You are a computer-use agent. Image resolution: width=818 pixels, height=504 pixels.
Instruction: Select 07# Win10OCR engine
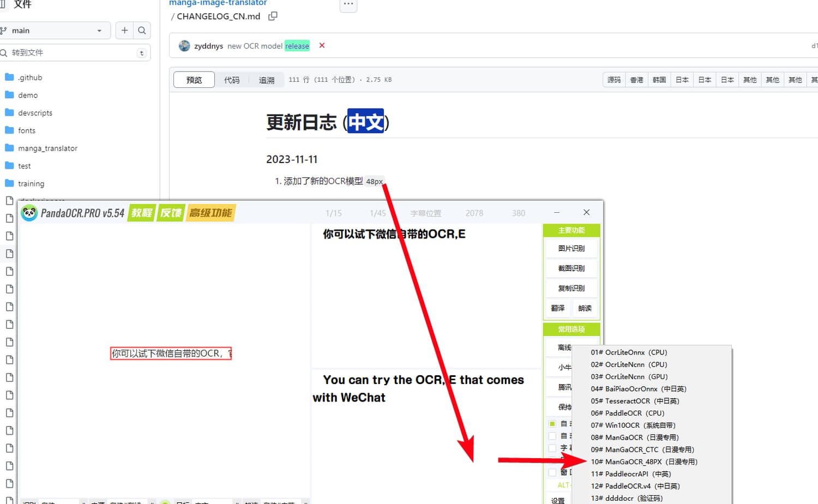(633, 425)
